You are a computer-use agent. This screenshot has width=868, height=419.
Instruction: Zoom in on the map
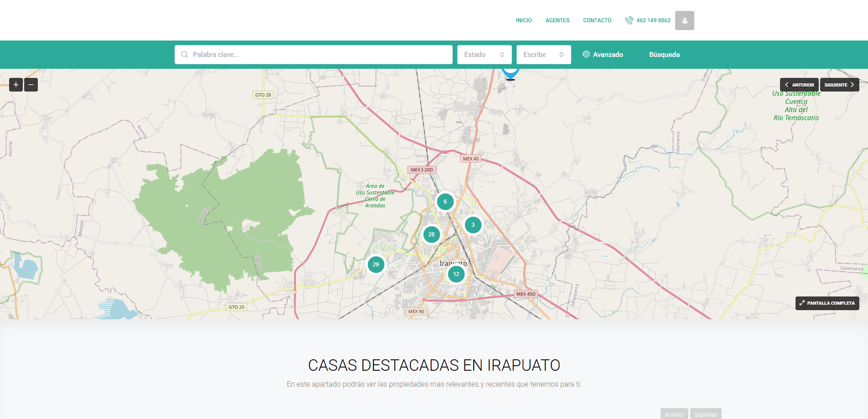[16, 85]
